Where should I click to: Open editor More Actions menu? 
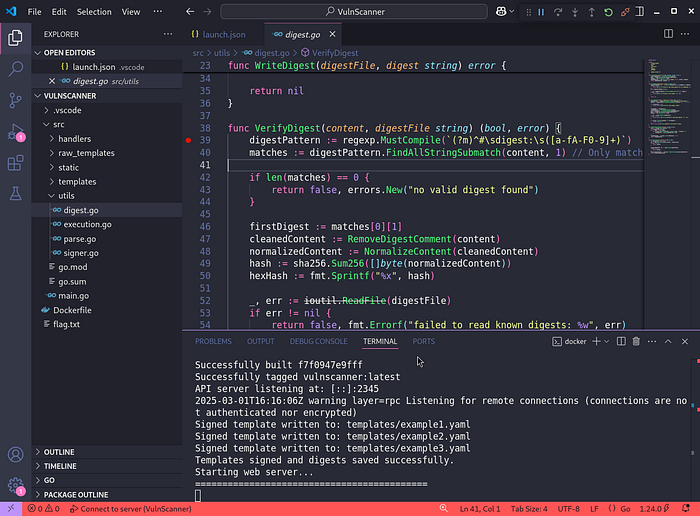tap(685, 34)
